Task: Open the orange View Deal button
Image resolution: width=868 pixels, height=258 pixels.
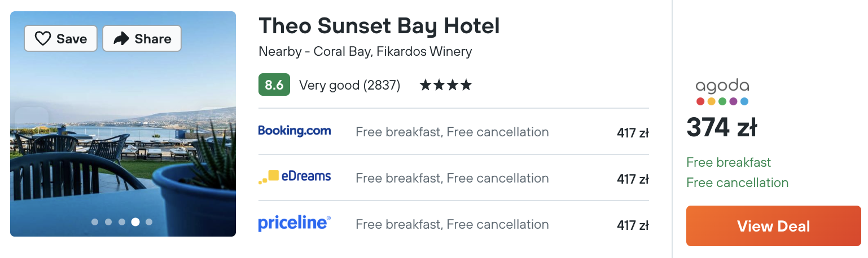Action: click(x=774, y=226)
